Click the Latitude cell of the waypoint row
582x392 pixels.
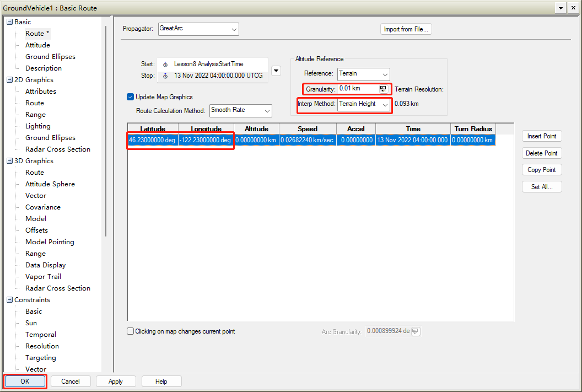153,140
